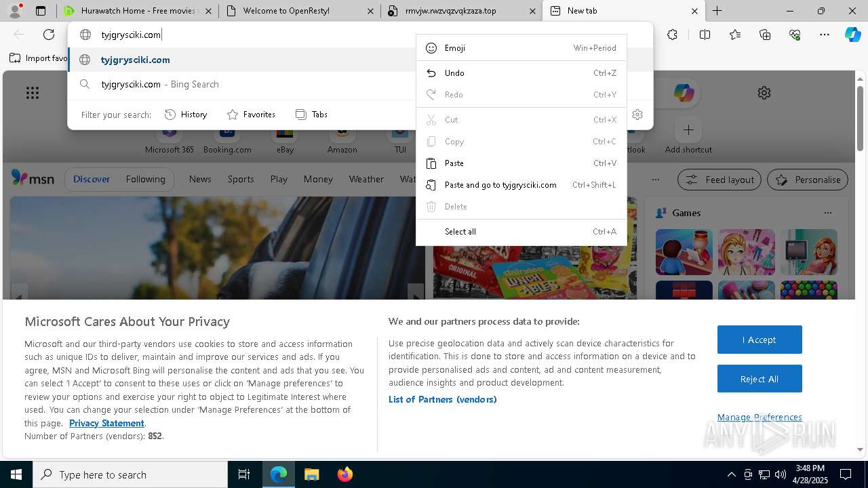Select the Following feed tab
This screenshot has width=868, height=488.
[145, 179]
